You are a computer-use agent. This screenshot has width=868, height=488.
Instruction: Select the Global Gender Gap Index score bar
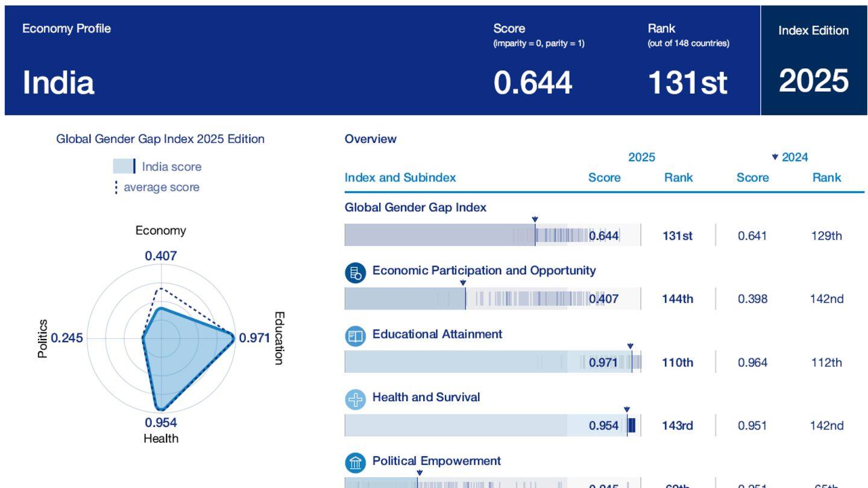492,235
